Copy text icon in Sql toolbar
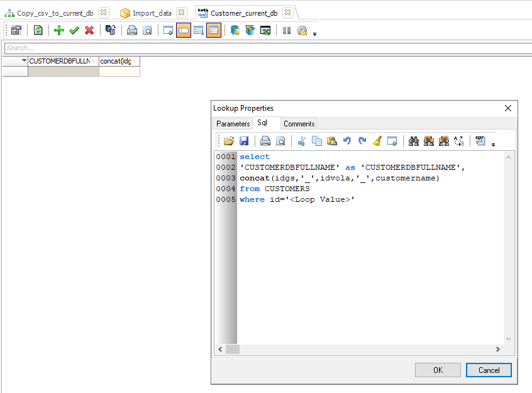This screenshot has height=393, width=532. coord(316,141)
